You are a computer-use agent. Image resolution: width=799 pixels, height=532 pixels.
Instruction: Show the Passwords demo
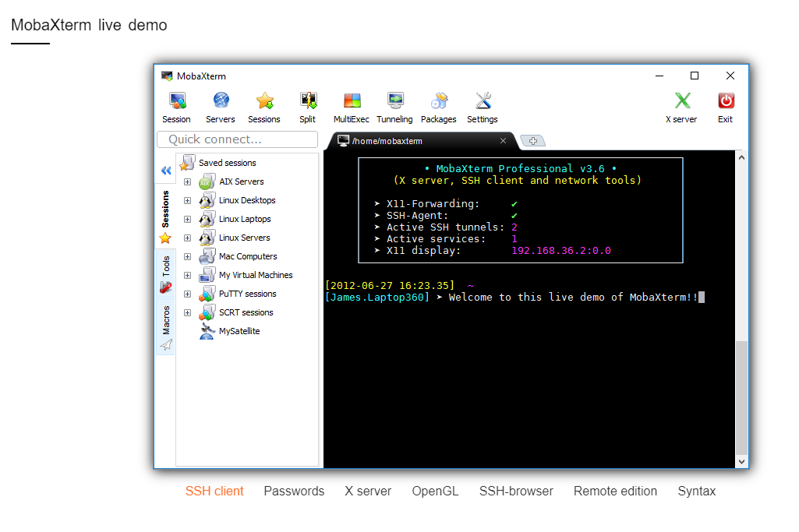pyautogui.click(x=294, y=491)
